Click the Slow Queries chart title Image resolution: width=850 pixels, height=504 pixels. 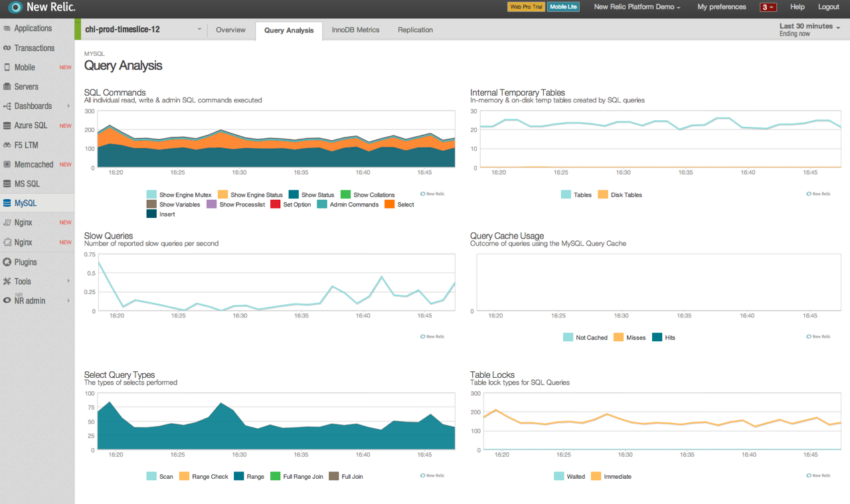point(108,236)
